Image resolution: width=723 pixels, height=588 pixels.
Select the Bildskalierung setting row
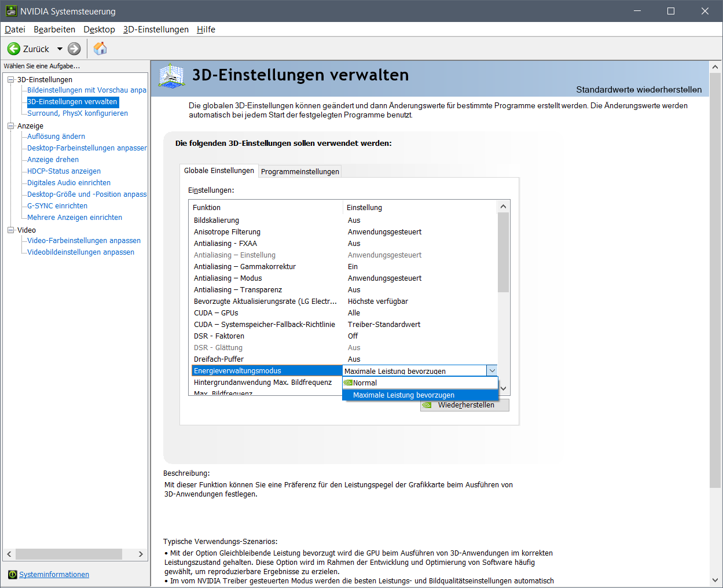click(x=344, y=220)
